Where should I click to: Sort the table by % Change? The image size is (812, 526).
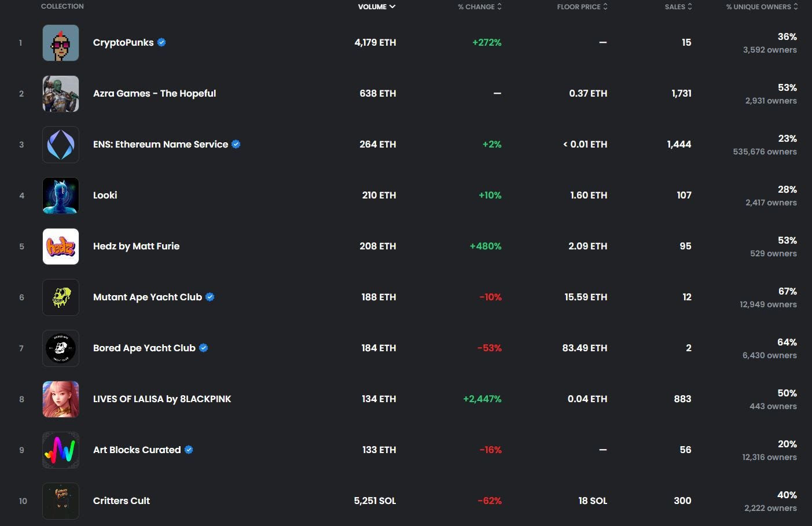pyautogui.click(x=480, y=7)
